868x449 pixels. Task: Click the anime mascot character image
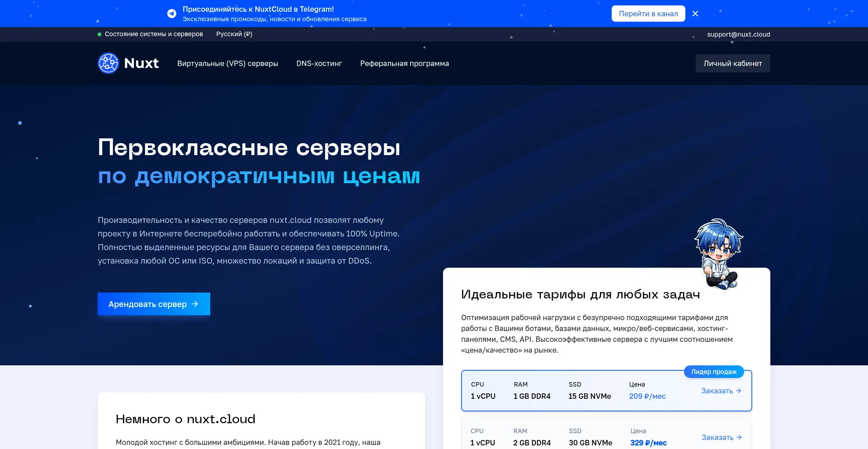tap(719, 253)
